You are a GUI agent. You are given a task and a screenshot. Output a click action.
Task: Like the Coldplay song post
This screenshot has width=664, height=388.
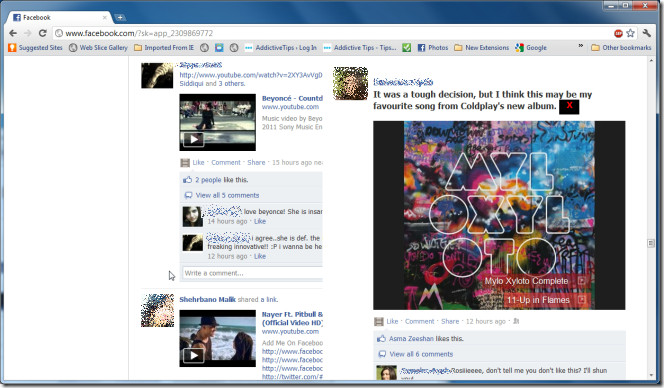(x=392, y=321)
